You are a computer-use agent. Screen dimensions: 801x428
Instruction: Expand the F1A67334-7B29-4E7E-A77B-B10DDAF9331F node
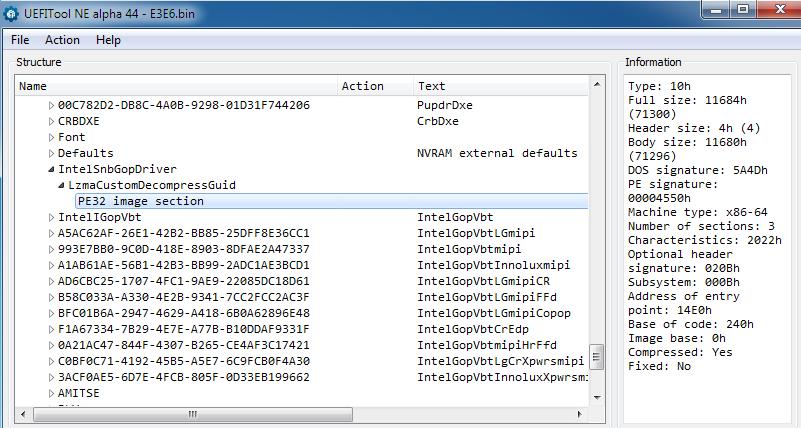(51, 329)
